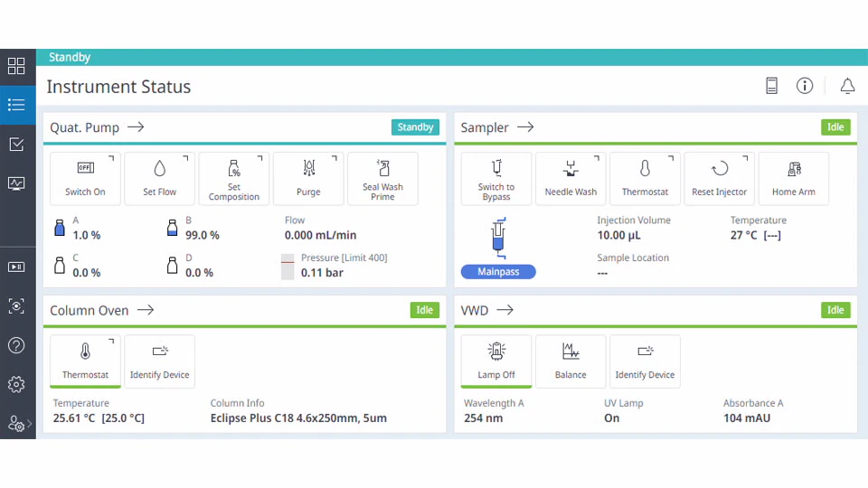Click the pressure value 0.11 bar
The width and height of the screenshot is (868, 488).
coord(322,273)
